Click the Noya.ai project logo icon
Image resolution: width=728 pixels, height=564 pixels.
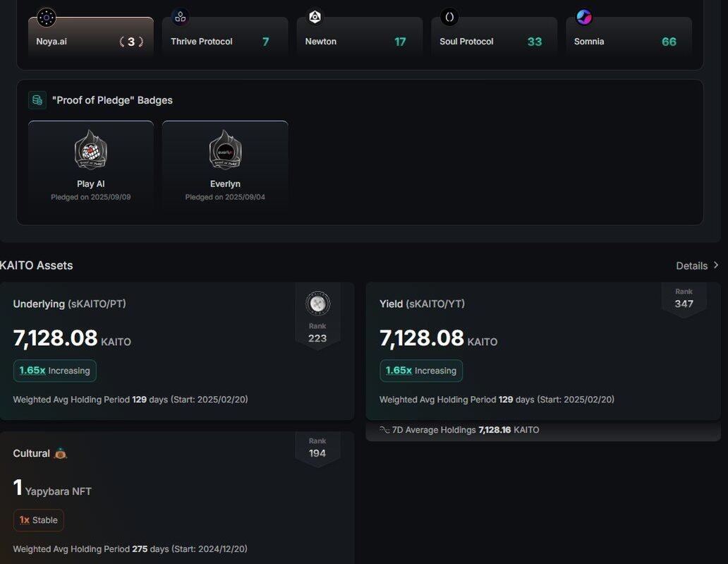click(47, 18)
